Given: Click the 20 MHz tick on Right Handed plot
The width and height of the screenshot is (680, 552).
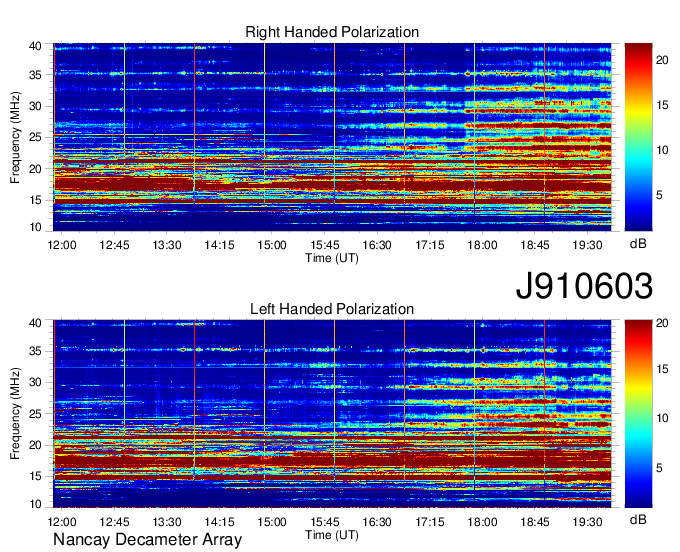Looking at the screenshot, I should pos(35,169).
